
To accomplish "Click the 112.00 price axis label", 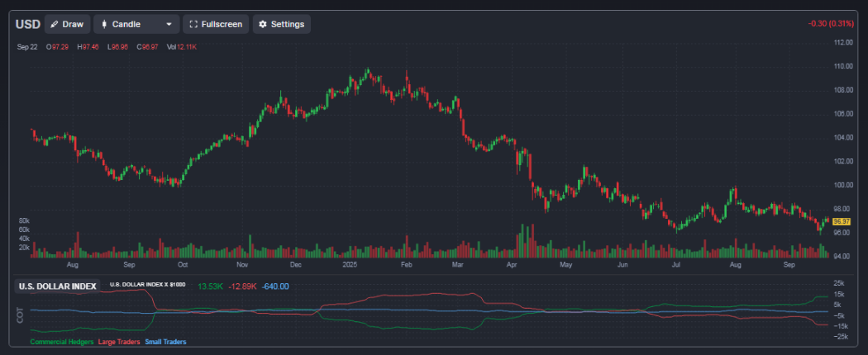I will 842,43.
